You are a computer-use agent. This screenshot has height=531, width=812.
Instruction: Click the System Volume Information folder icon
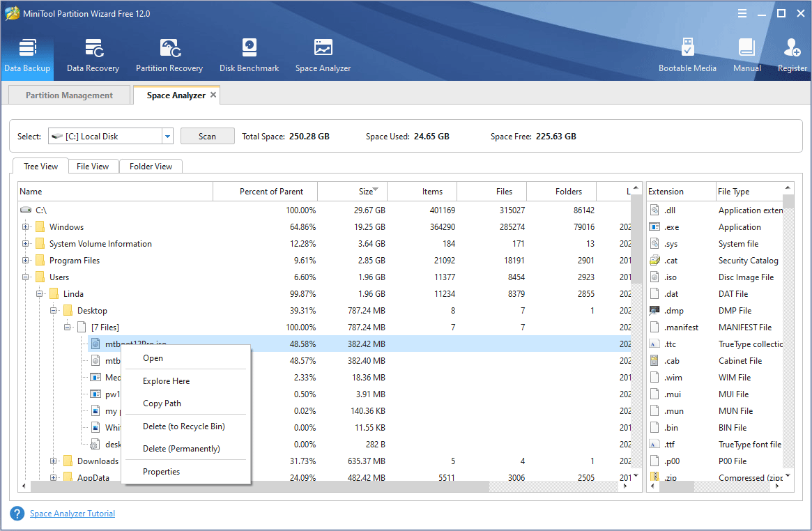pos(40,243)
